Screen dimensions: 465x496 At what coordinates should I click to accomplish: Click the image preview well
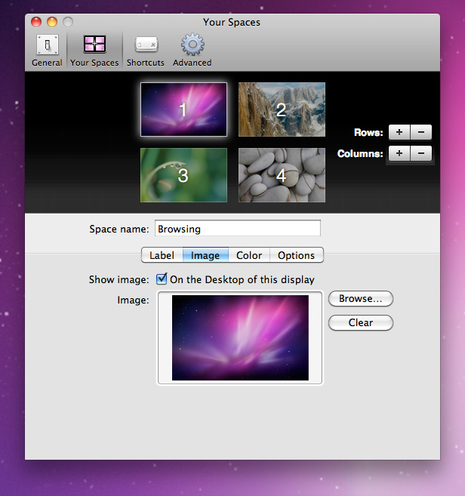[x=240, y=338]
